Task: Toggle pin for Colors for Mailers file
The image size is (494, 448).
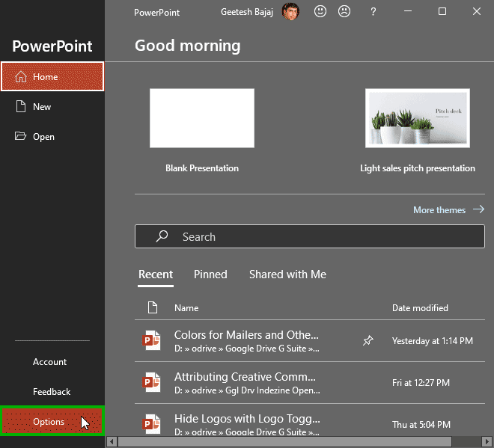Action: click(368, 341)
